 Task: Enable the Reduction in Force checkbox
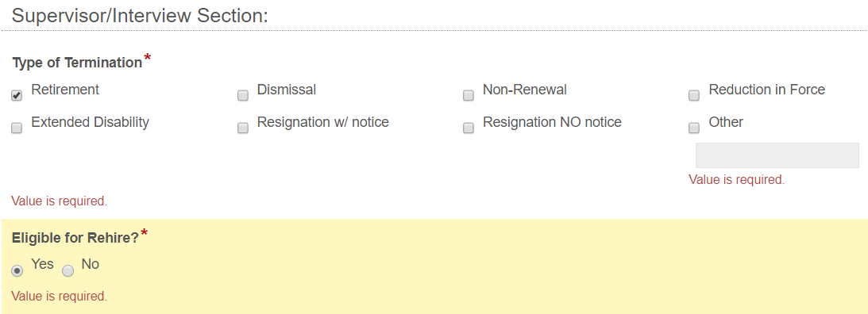(x=693, y=96)
